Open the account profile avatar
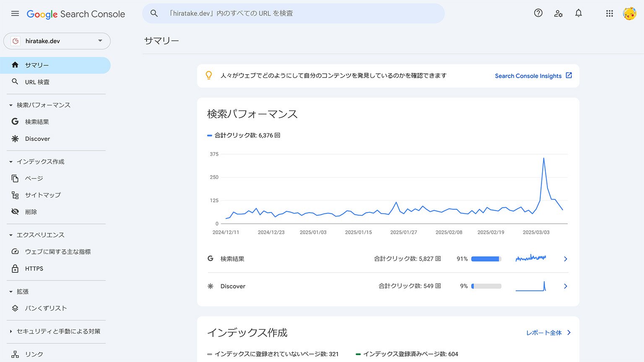Image resolution: width=644 pixels, height=362 pixels. tap(629, 13)
